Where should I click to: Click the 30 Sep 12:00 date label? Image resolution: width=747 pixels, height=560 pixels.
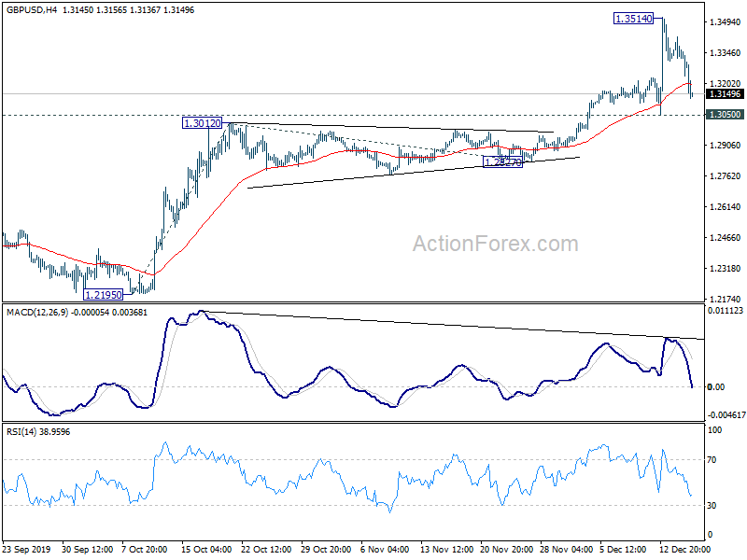(x=87, y=550)
